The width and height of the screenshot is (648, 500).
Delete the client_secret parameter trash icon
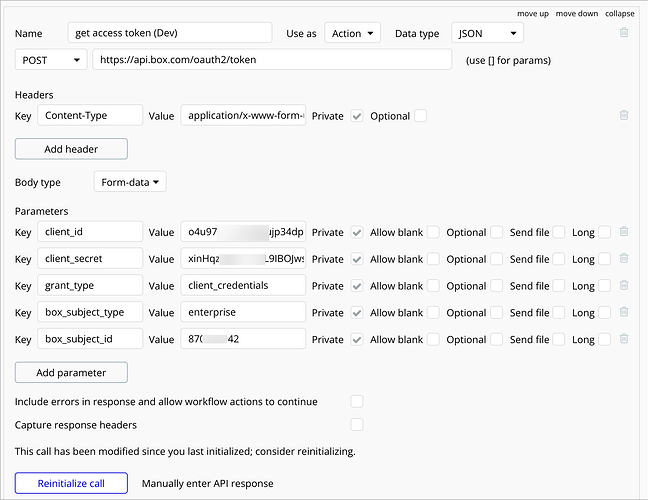tap(624, 258)
